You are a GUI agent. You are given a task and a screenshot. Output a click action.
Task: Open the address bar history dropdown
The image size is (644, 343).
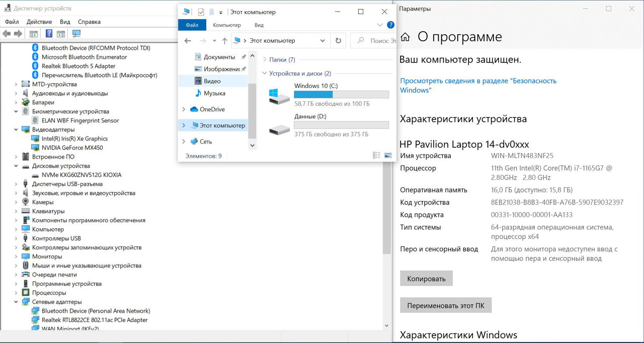323,41
